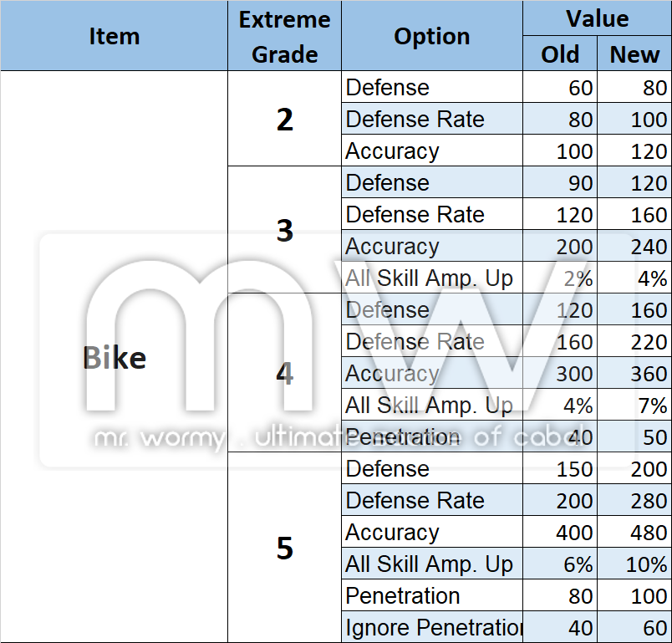The image size is (672, 643).
Task: Select the old value 400 cell
Action: click(559, 533)
